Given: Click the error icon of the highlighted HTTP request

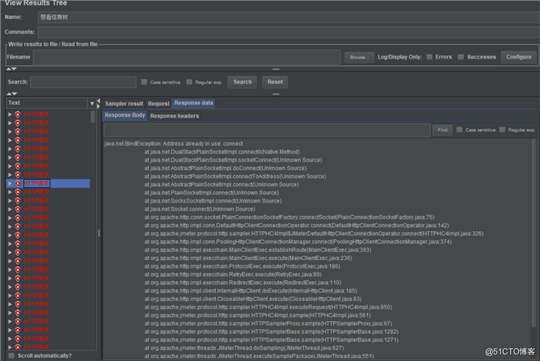Looking at the screenshot, I should click(x=18, y=183).
